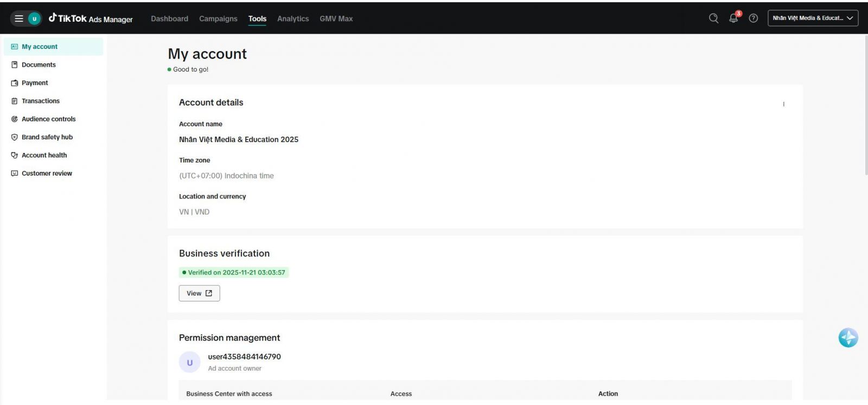Expand the Nhân Việt Media account switcher dropdown
This screenshot has height=405, width=868.
(x=813, y=18)
